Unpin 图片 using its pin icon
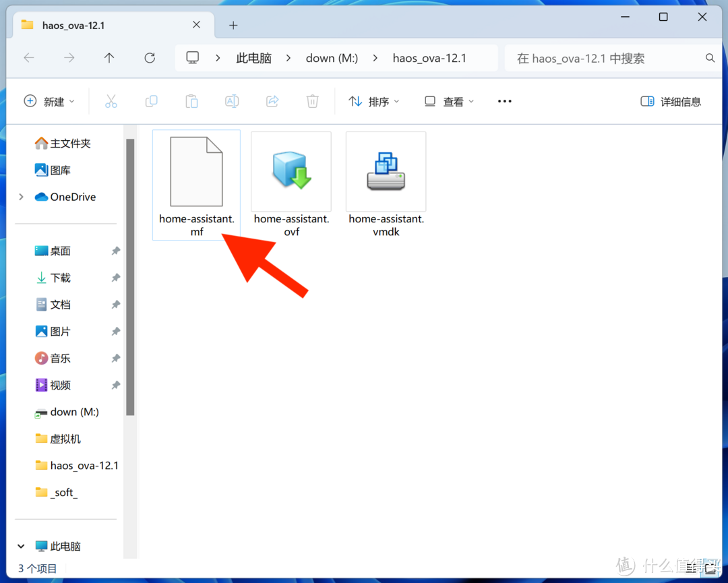This screenshot has width=728, height=583. coord(116,332)
